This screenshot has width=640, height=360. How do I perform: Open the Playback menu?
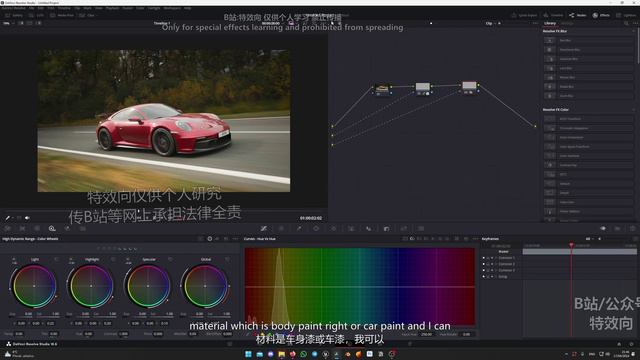[x=113, y=8]
